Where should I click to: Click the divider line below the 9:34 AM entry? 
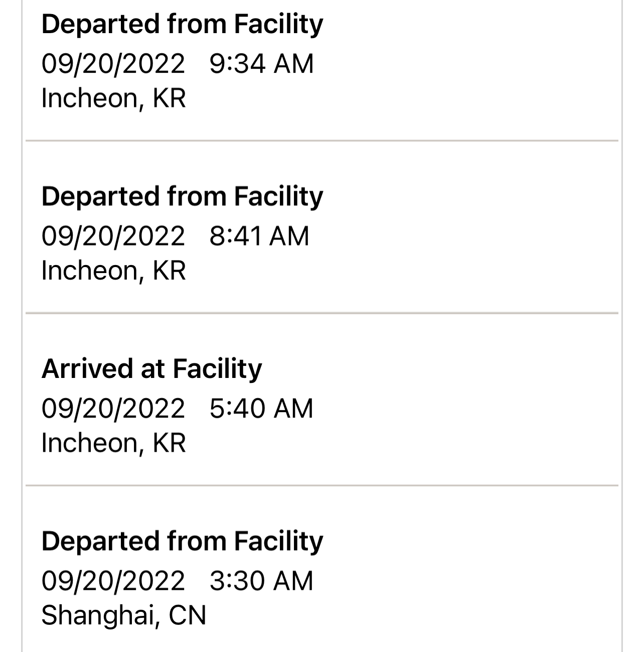tap(321, 141)
